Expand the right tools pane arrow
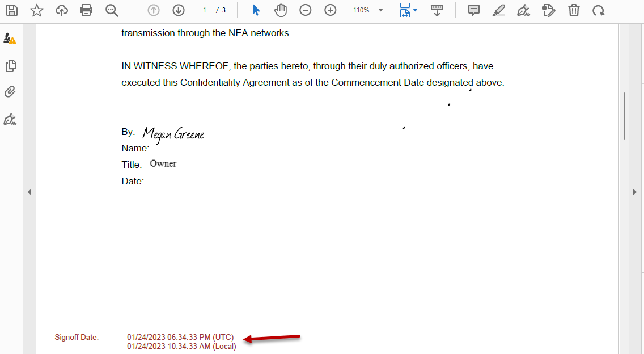Screen dimensions: 644x354 (x=635, y=192)
